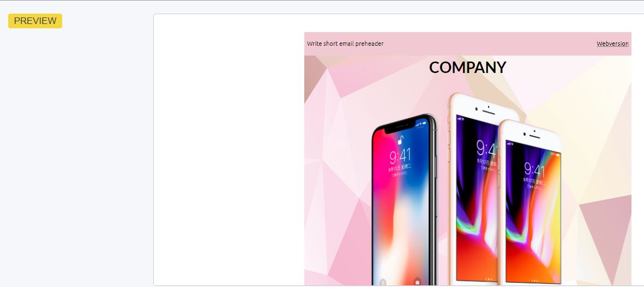Click the yellow PREVIEW button
Image resolution: width=644 pixels, height=287 pixels.
[x=35, y=21]
